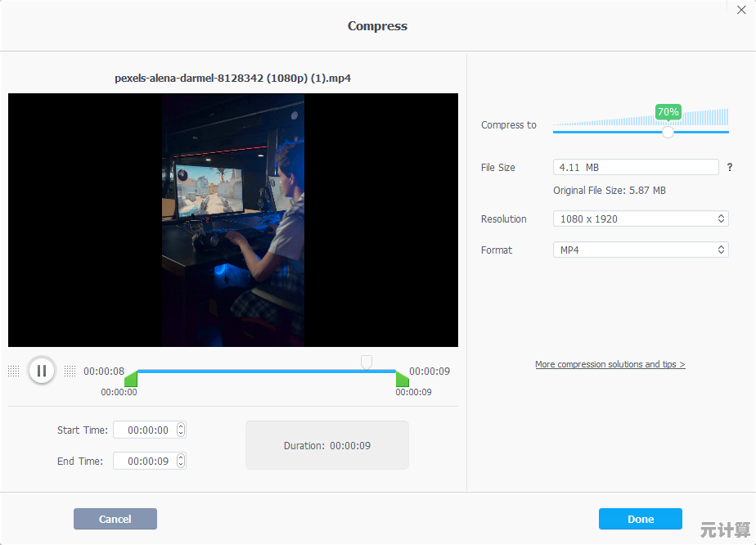Open the Format dropdown showing MP4
This screenshot has width=756, height=545.
tap(641, 250)
